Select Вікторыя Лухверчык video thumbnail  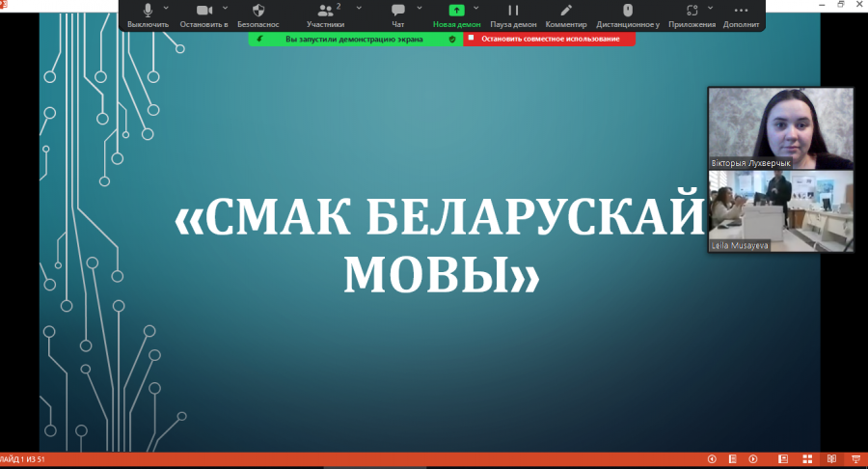coord(780,128)
